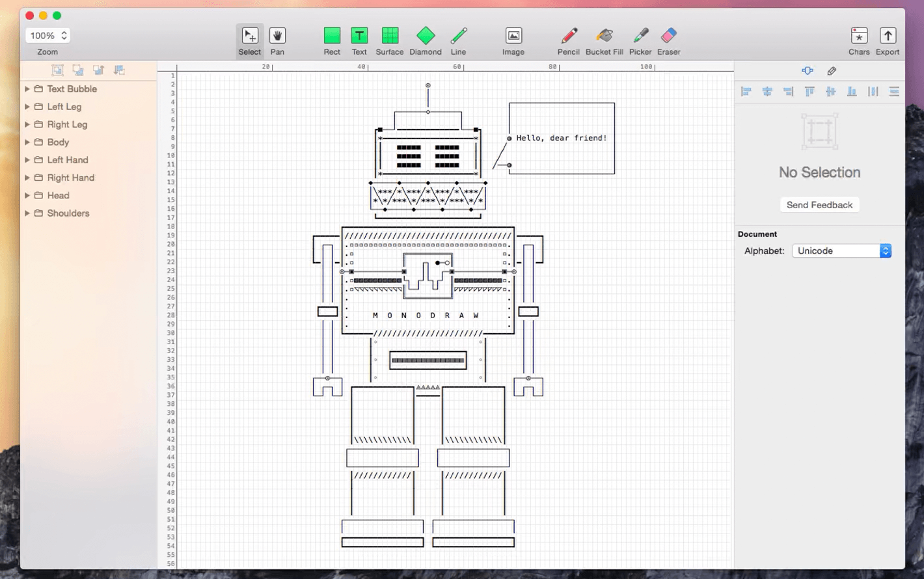Click the ungroup shapes icon above layers list
The width and height of the screenshot is (924, 579).
coord(78,70)
